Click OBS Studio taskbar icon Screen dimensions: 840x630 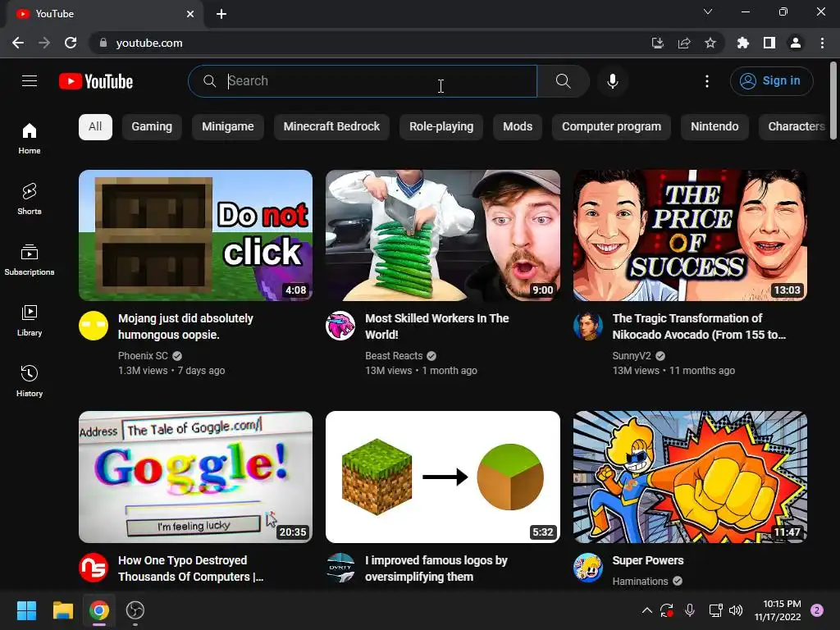click(x=135, y=610)
